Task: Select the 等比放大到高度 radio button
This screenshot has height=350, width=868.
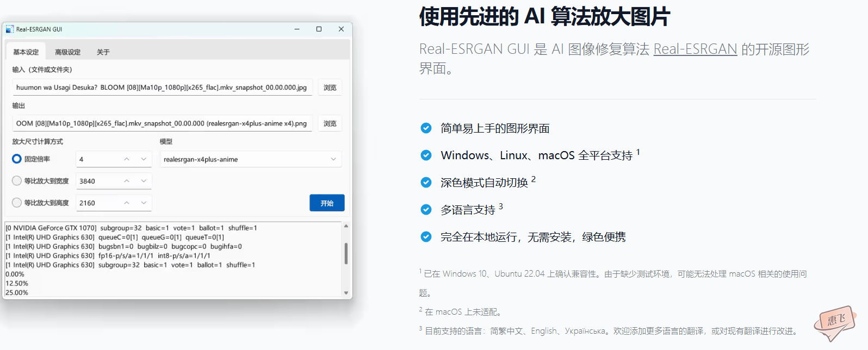Action: click(17, 203)
